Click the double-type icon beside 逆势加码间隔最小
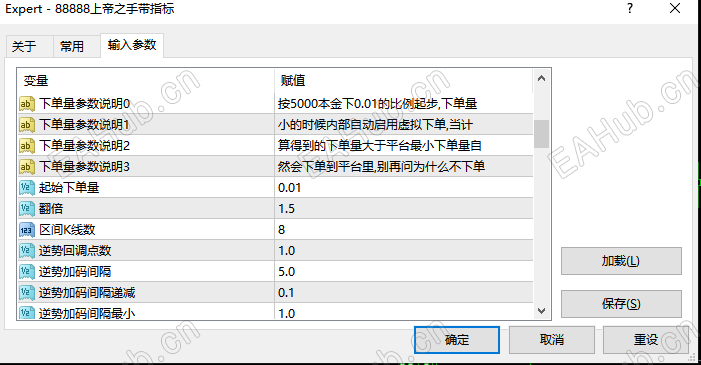The width and height of the screenshot is (701, 365). click(26, 312)
